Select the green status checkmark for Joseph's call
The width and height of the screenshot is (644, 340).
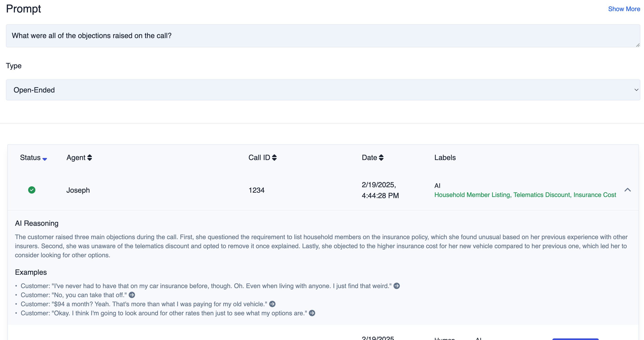click(32, 190)
